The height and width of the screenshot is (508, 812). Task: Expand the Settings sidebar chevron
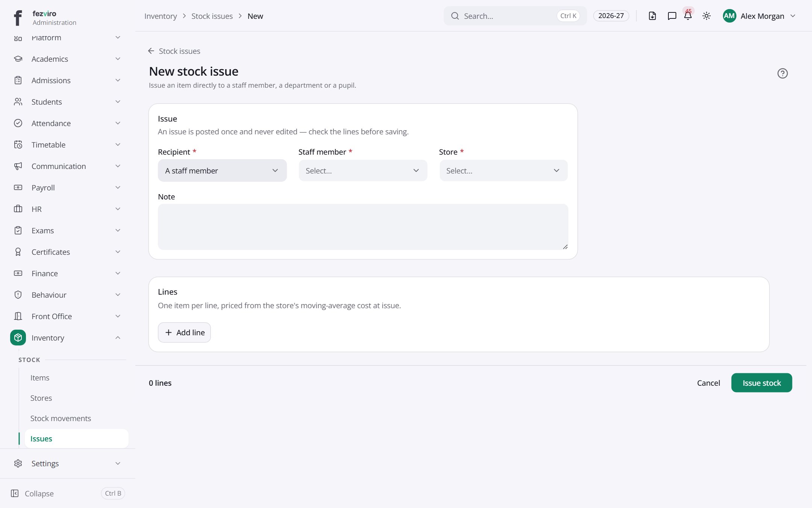point(118,463)
